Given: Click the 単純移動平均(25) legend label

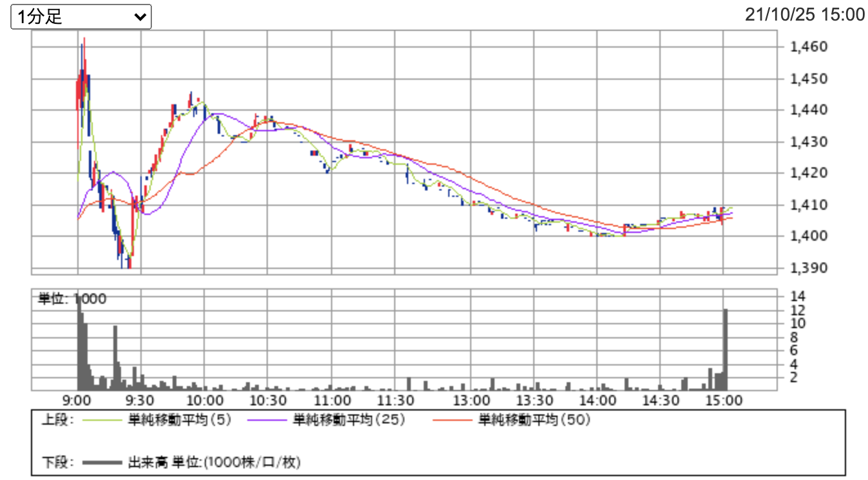Looking at the screenshot, I should coord(349,420).
